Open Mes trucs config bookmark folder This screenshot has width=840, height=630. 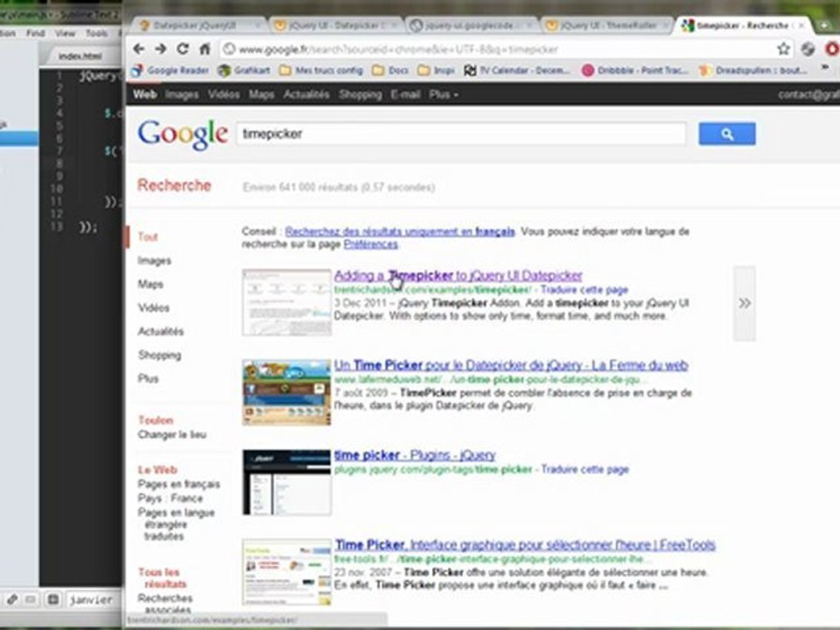[x=321, y=70]
